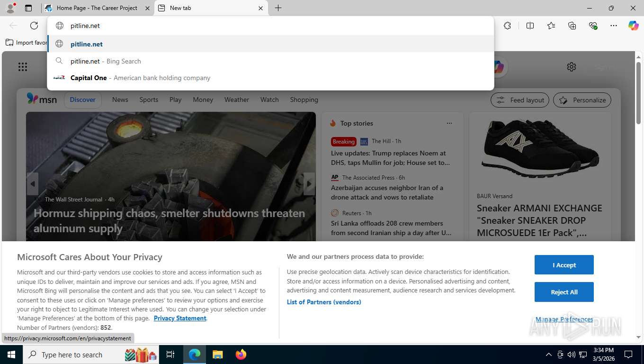Open the Armani Exchange sneaker ad image
The width and height of the screenshot is (644, 364).
click(x=540, y=149)
